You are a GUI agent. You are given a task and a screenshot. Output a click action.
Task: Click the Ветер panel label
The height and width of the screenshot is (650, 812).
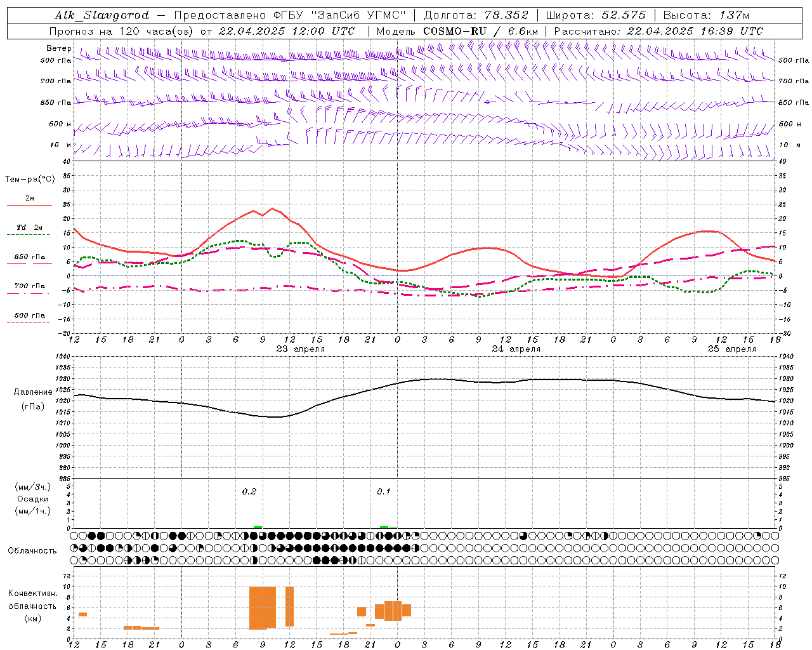click(59, 48)
